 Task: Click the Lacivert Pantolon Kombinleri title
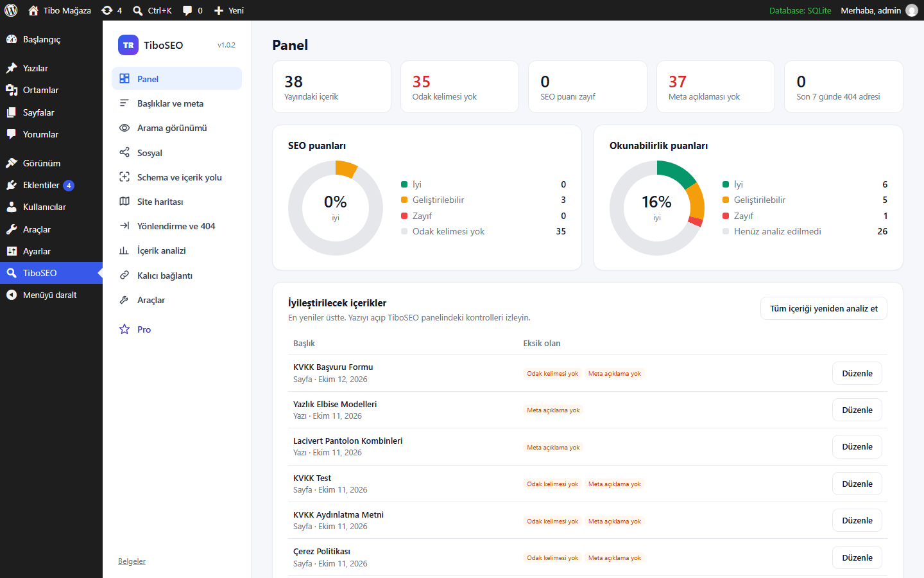348,441
